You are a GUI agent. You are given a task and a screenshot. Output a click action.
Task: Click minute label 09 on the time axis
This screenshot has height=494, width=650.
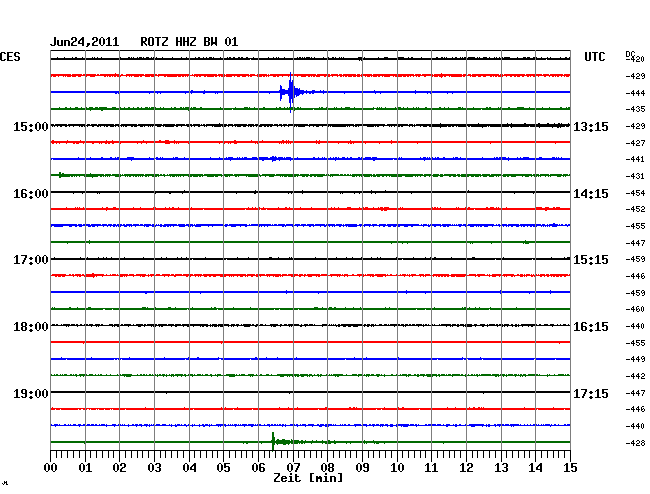362,468
